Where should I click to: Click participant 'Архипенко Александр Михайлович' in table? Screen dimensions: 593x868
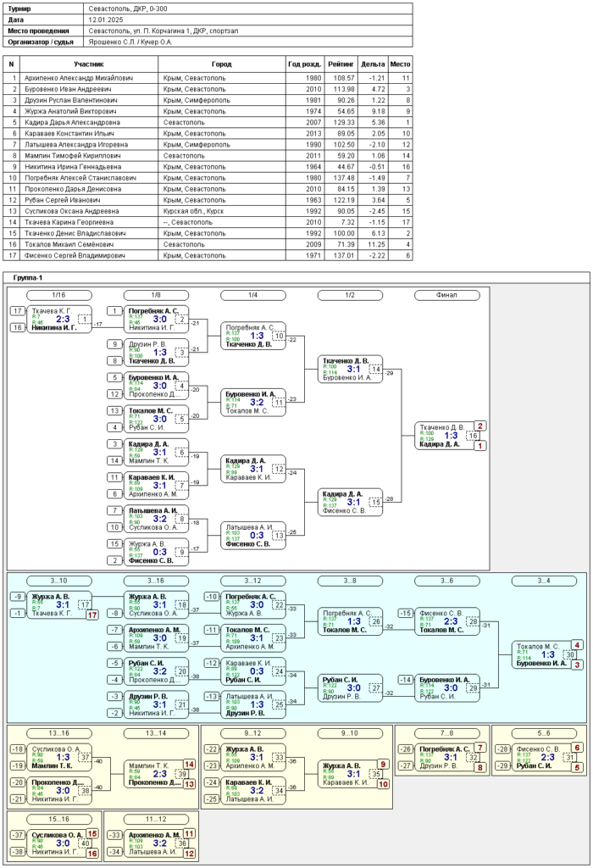click(79, 78)
